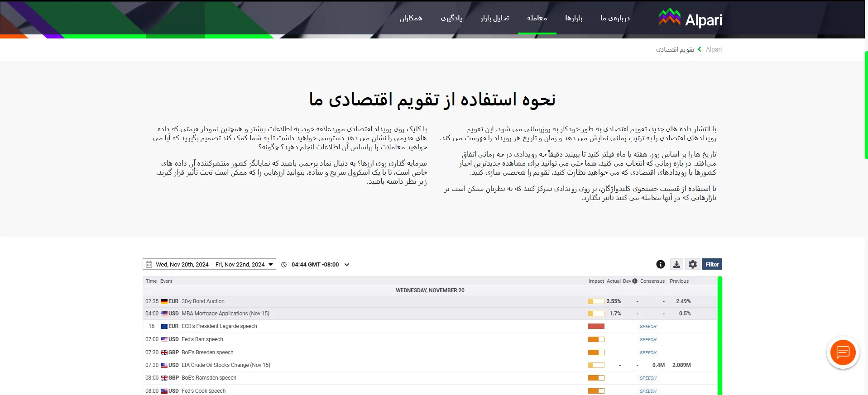Screen dimensions: 868x395
Task: Open Fed's Cook speech event
Action: point(203,391)
